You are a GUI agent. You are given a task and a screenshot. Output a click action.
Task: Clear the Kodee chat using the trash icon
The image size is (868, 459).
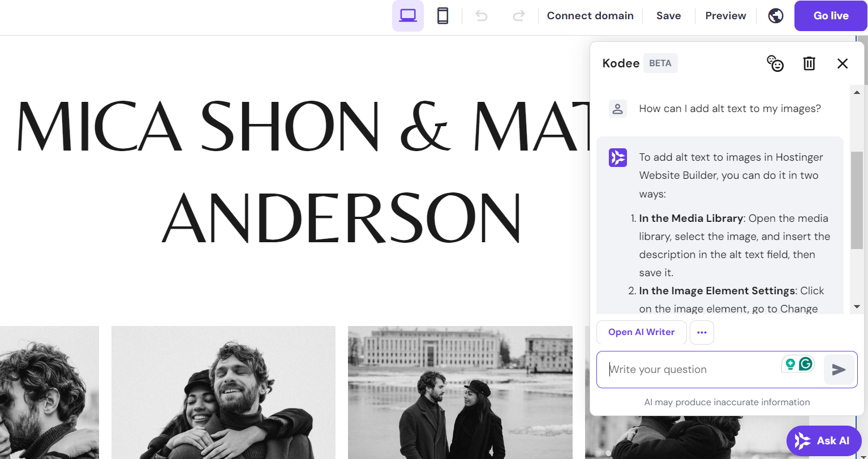(x=809, y=63)
